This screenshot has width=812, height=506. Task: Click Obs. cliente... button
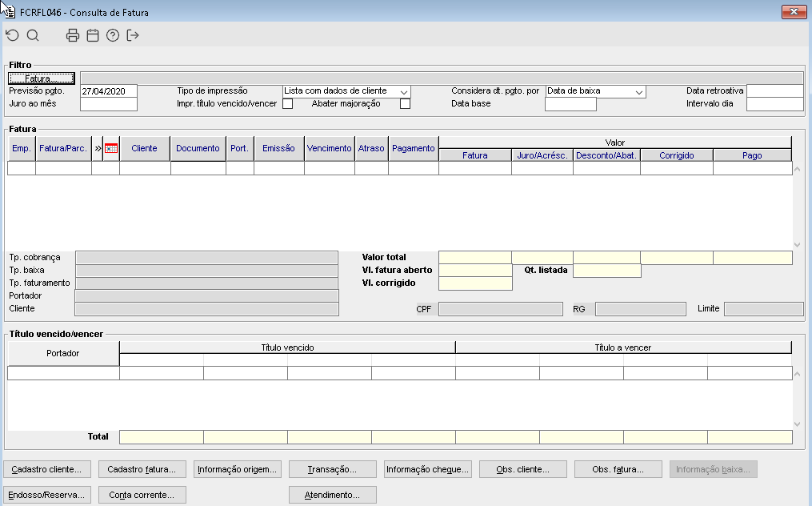click(x=523, y=469)
